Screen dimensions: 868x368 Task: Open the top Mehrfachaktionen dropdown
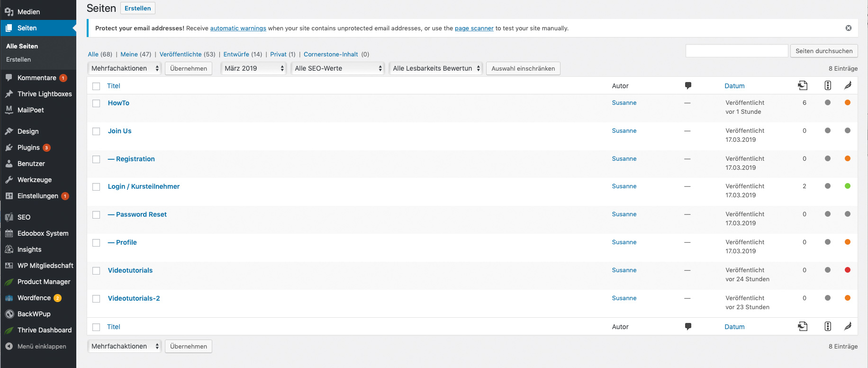(x=125, y=68)
